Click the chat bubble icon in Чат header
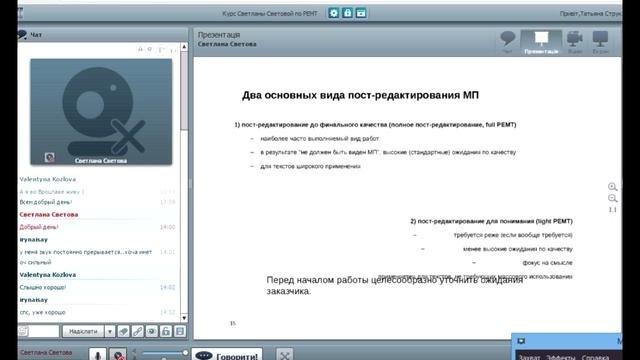Image resolution: width=640 pixels, height=360 pixels. pos(22,35)
